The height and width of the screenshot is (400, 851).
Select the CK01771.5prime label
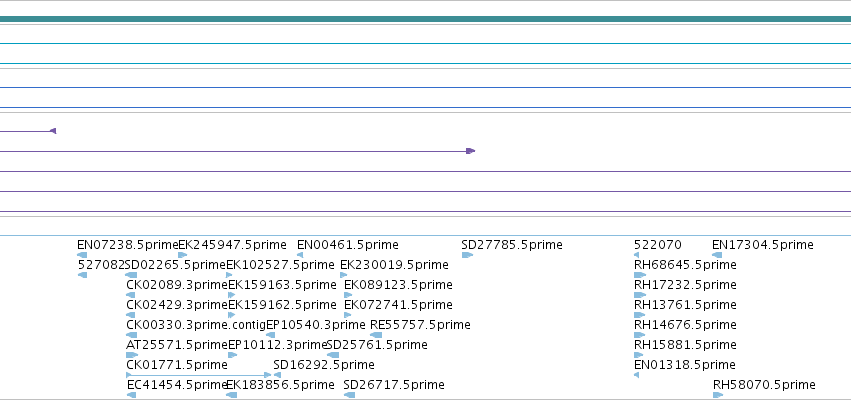click(x=177, y=365)
